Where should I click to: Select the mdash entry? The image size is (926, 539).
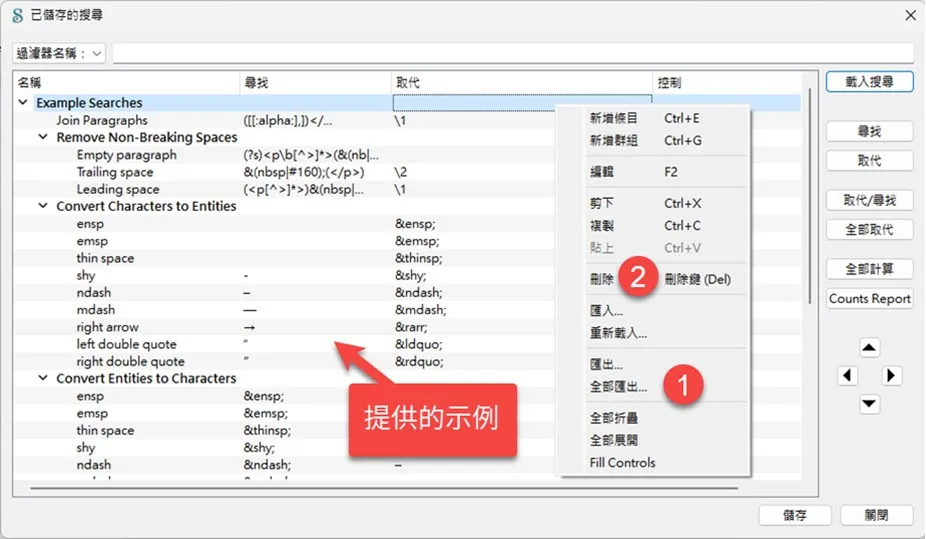click(96, 309)
